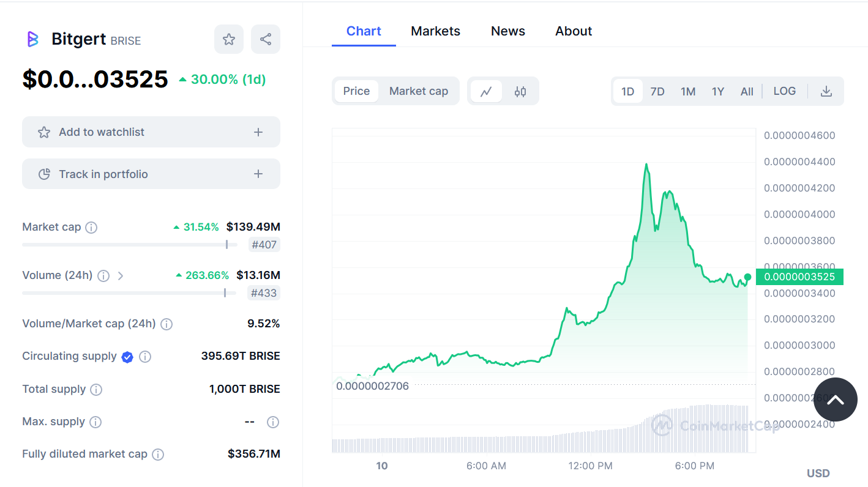Screen dimensions: 868x487
Task: Select the candlestick chart type icon
Action: [520, 92]
